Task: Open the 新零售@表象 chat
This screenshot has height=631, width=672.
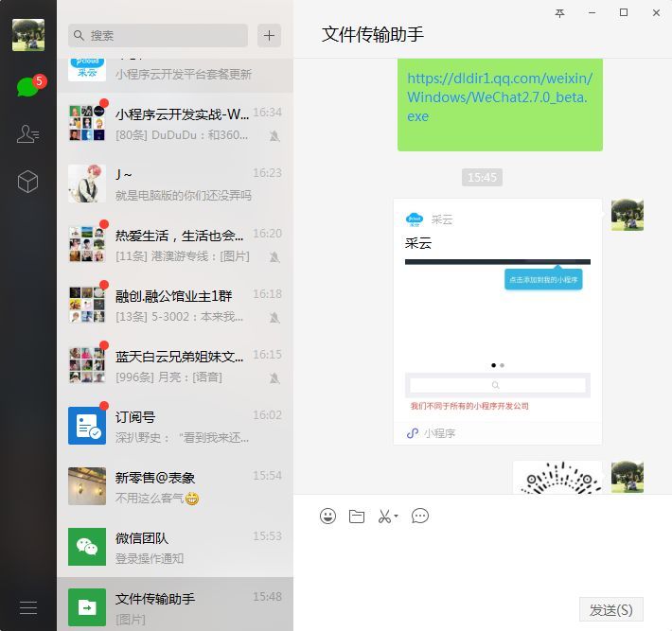Action: 175,486
